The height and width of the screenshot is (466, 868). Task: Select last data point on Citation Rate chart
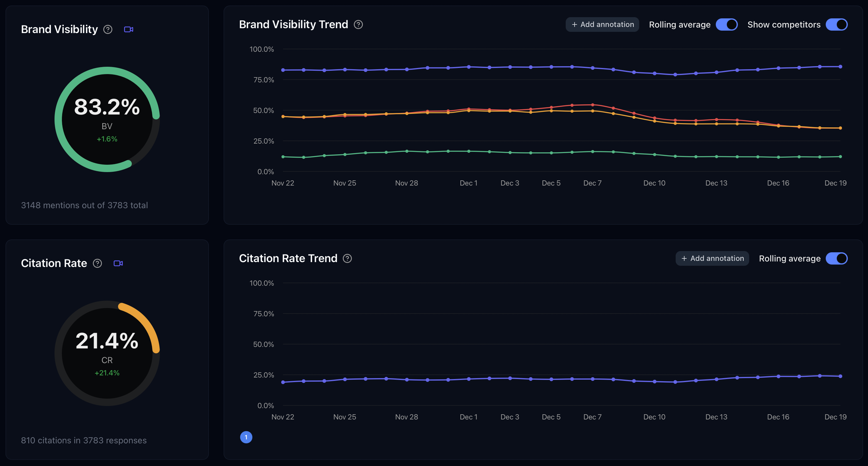click(x=840, y=376)
